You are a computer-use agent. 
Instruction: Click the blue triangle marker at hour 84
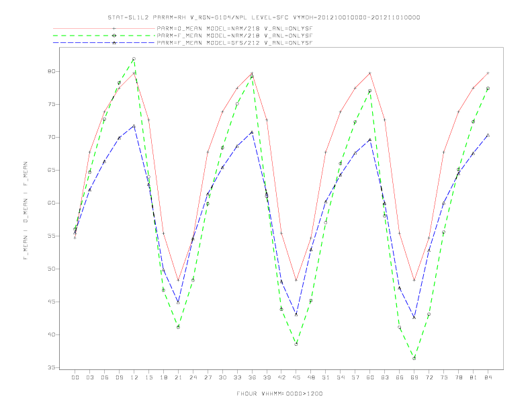pyautogui.click(x=488, y=135)
